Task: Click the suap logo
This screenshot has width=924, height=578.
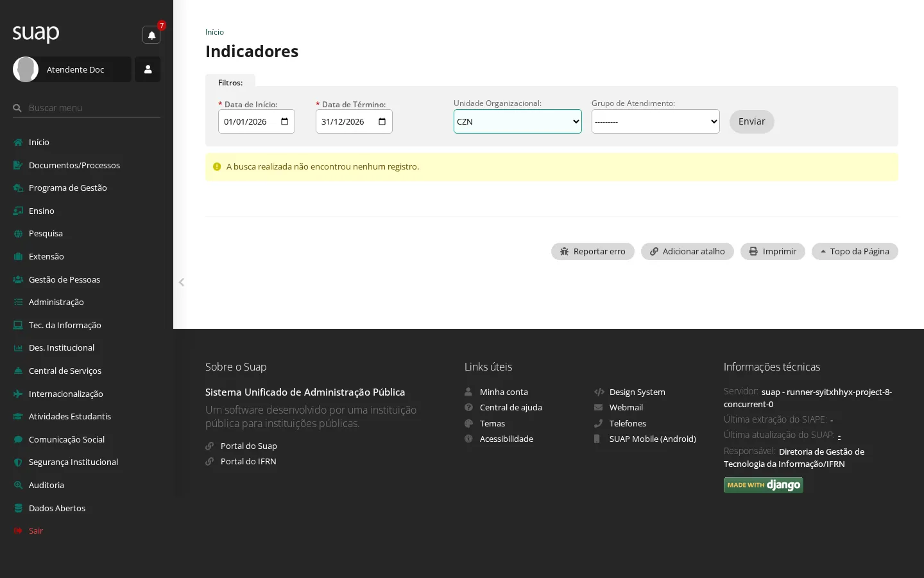Action: [36, 33]
